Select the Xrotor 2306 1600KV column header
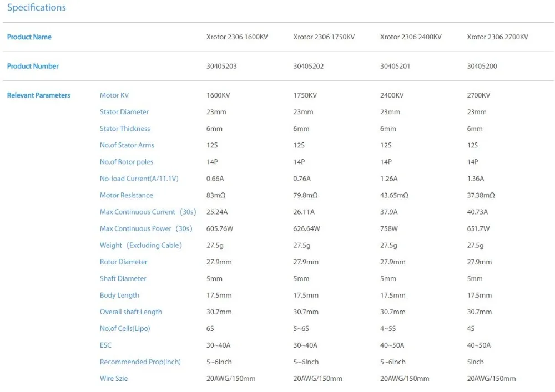555x392 pixels. (x=237, y=37)
